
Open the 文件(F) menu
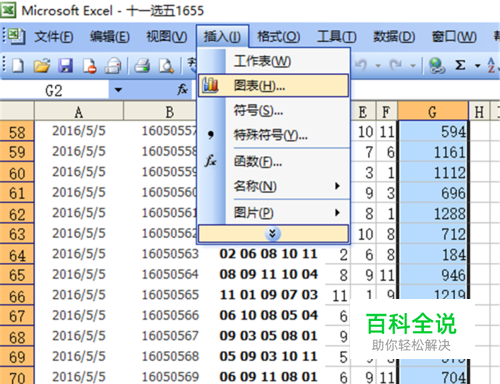(x=53, y=36)
